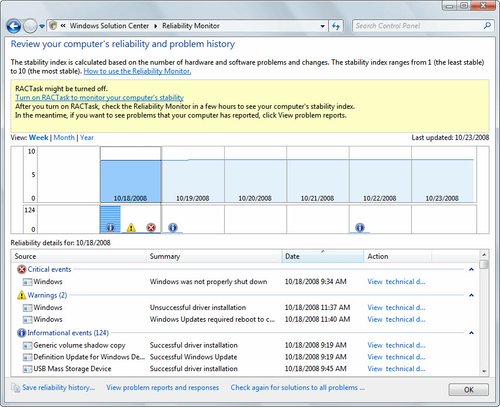Switch chart view to Month
The width and height of the screenshot is (500, 407).
pyautogui.click(x=64, y=138)
